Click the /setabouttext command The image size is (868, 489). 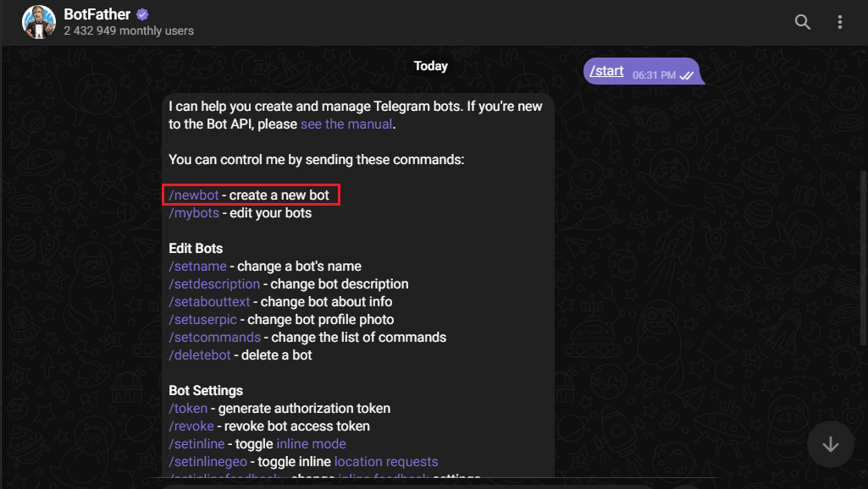(209, 301)
